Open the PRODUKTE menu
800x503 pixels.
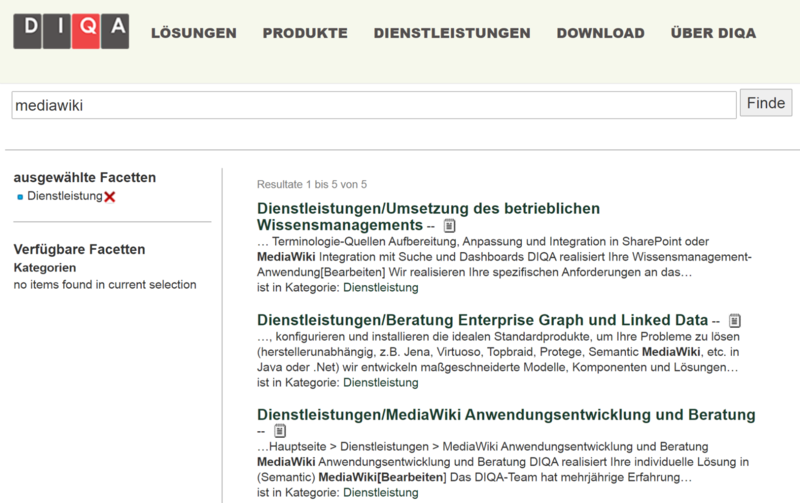305,33
